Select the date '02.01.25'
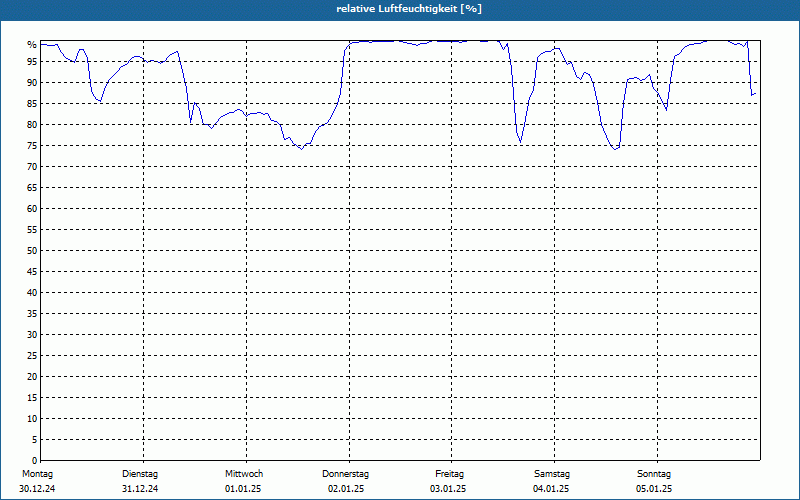This screenshot has width=800, height=500. pyautogui.click(x=346, y=489)
